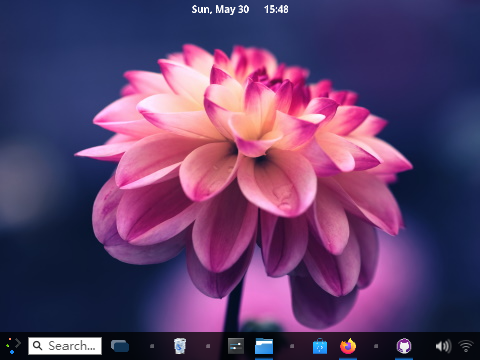Open the application launcher menu icon
This screenshot has width=480, height=360.
(13, 346)
